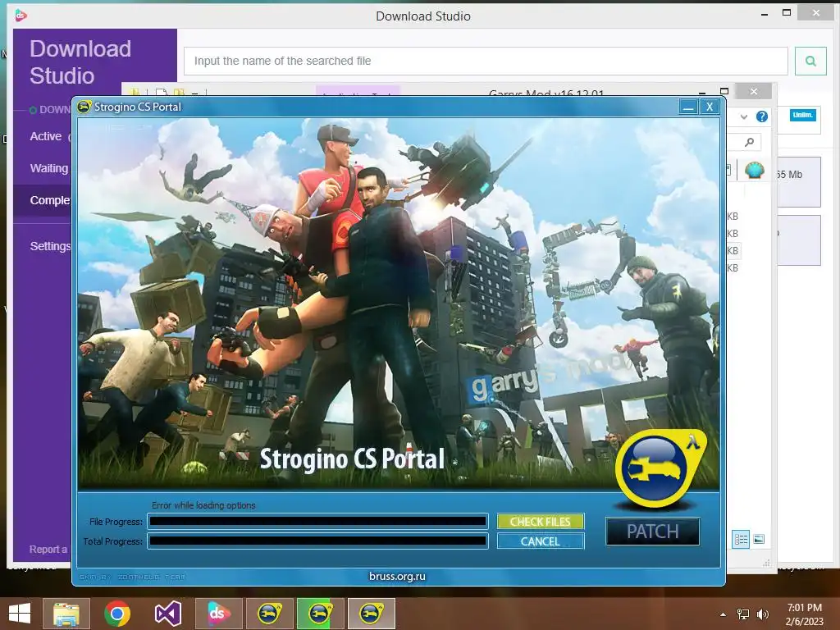The image size is (840, 630).
Task: Click the File Progress bar
Action: (x=317, y=521)
